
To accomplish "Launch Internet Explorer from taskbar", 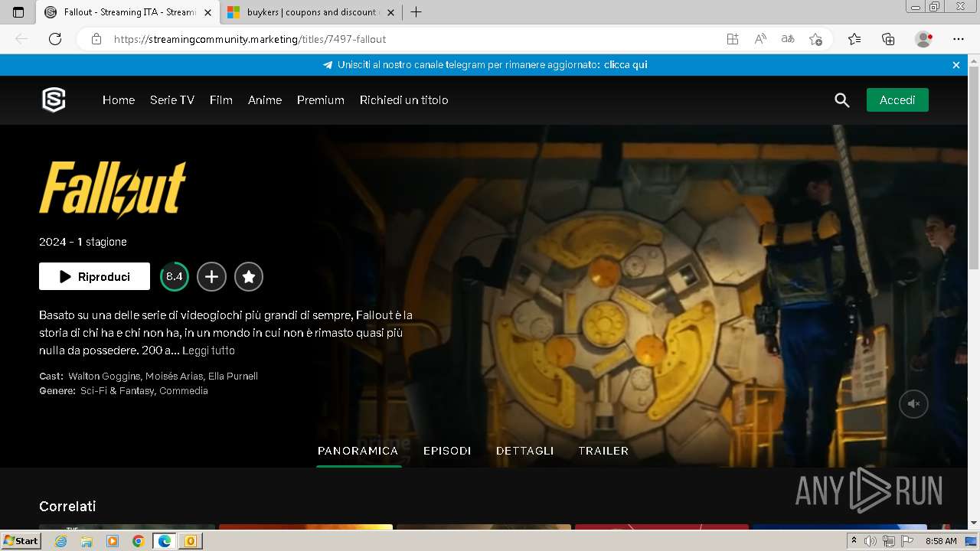I will (x=61, y=541).
